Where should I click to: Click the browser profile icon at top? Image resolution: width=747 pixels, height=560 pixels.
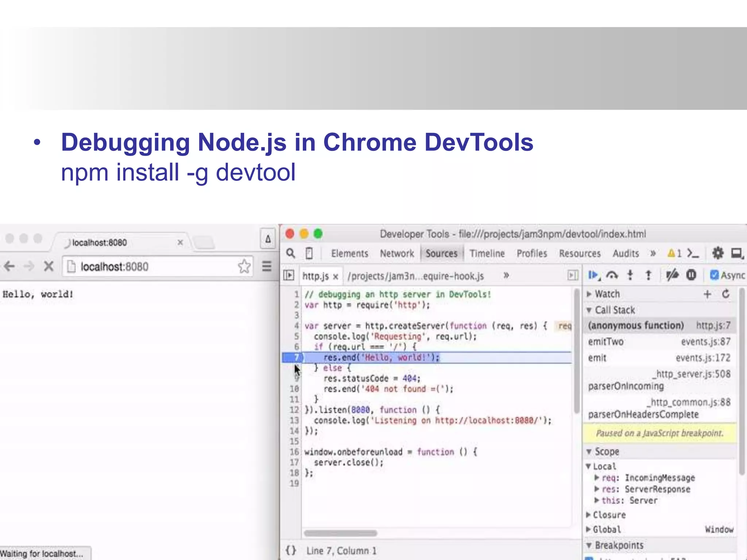click(x=268, y=239)
